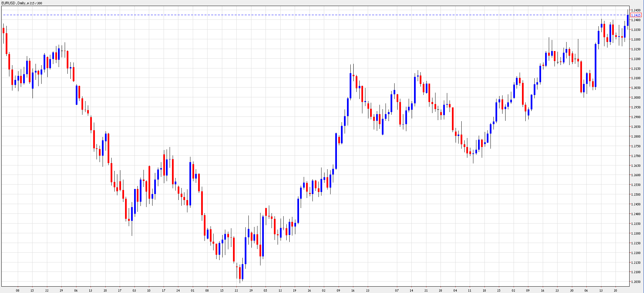The image size is (644, 293).
Task: Click the date label 27 on time axis
Action: click(x=120, y=290)
